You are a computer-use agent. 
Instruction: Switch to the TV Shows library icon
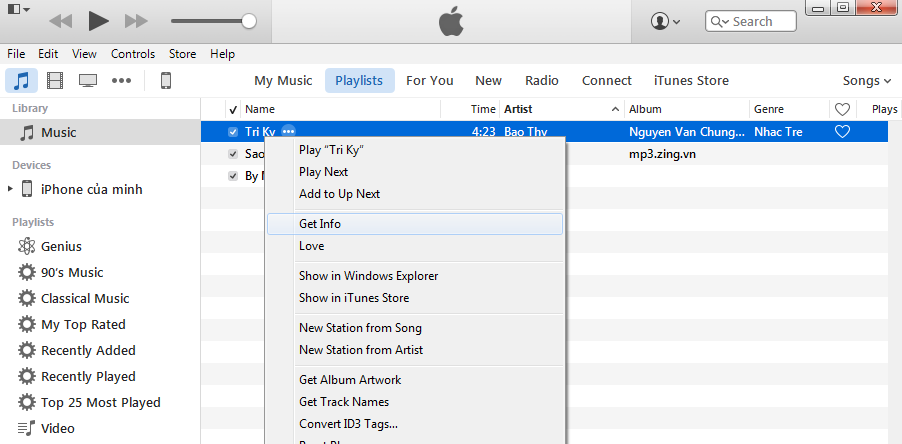click(x=88, y=81)
